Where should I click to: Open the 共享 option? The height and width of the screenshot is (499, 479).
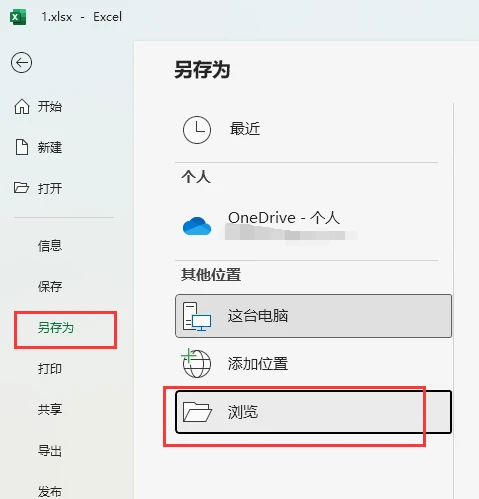[50, 409]
